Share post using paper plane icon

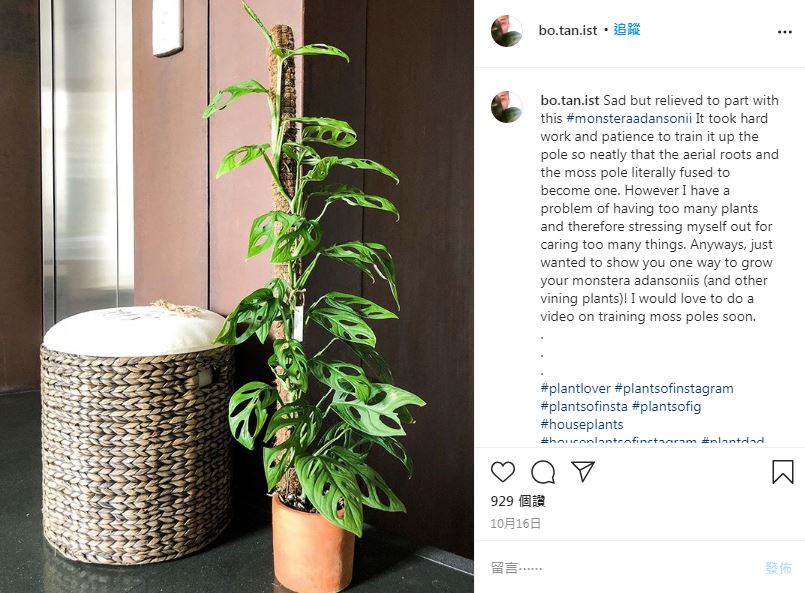tap(583, 471)
